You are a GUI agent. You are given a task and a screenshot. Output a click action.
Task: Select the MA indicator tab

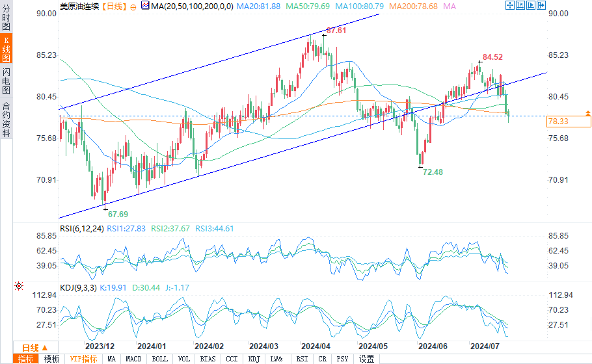click(x=111, y=359)
